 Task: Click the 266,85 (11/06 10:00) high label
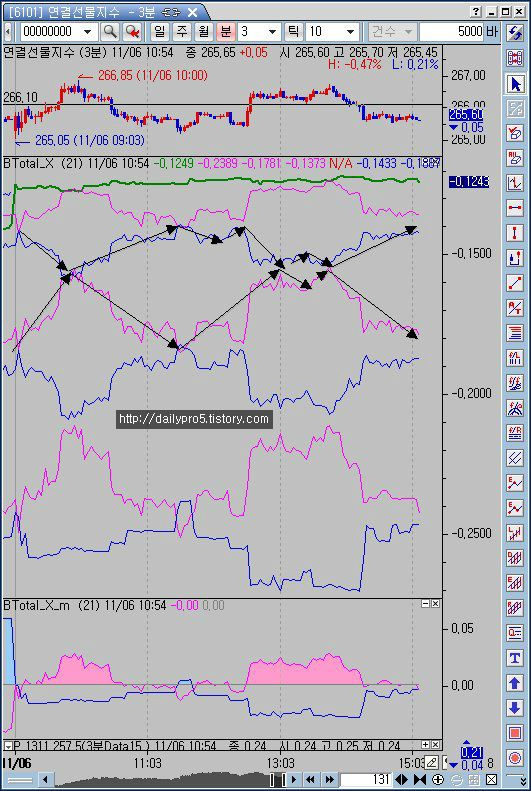tap(152, 76)
